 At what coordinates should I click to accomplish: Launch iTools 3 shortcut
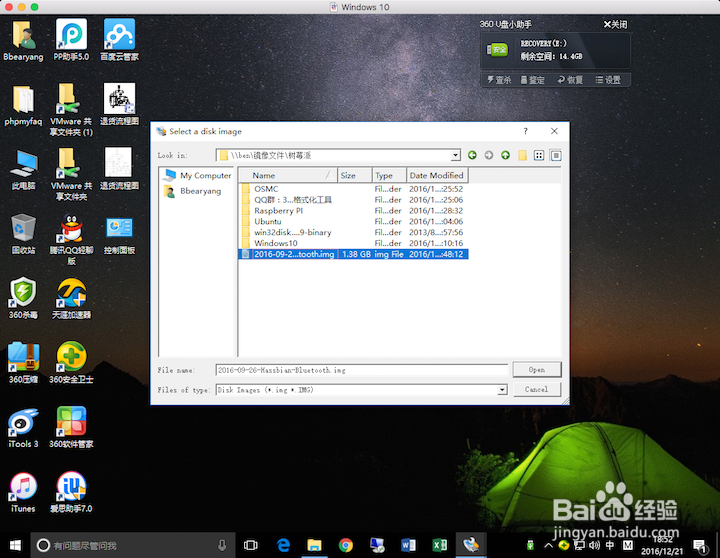click(23, 427)
